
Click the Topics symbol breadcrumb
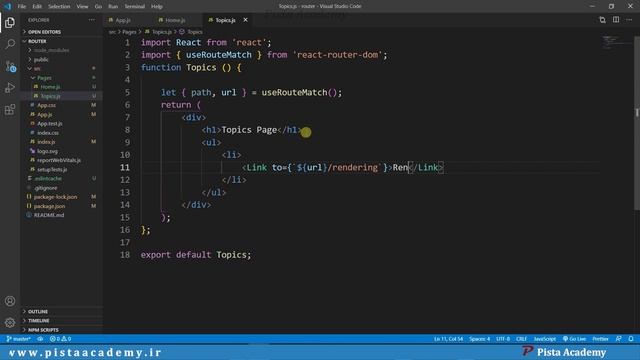[x=191, y=32]
